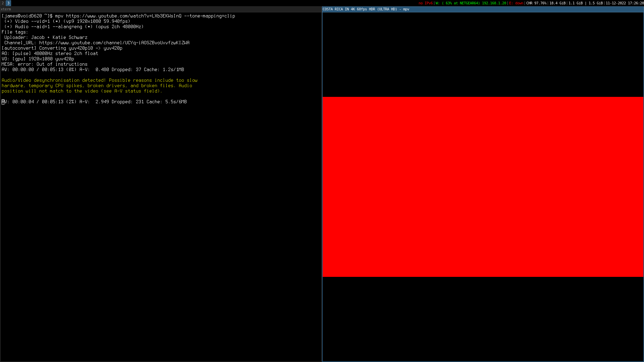Viewport: 644px width, 362px height.
Task: Click the 'no IPv6' status block
Action: [425, 3]
